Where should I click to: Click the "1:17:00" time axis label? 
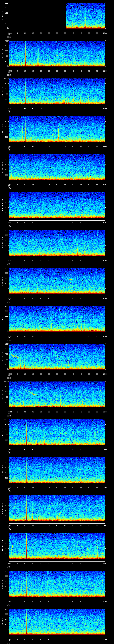pos(9,336)
